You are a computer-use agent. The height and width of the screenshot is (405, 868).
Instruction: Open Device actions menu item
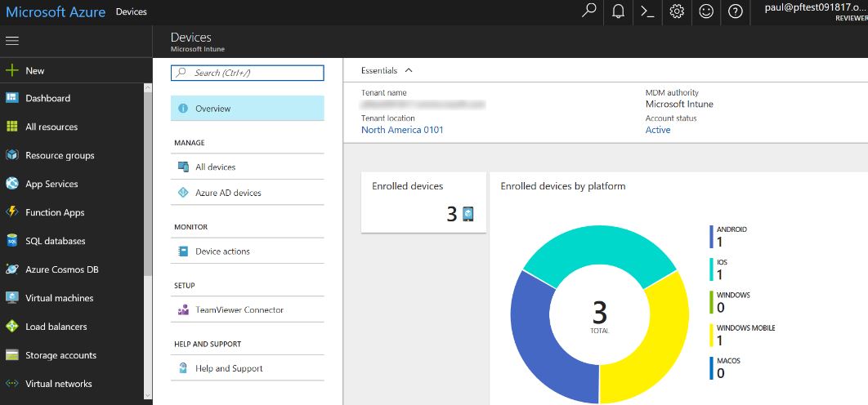[248, 251]
